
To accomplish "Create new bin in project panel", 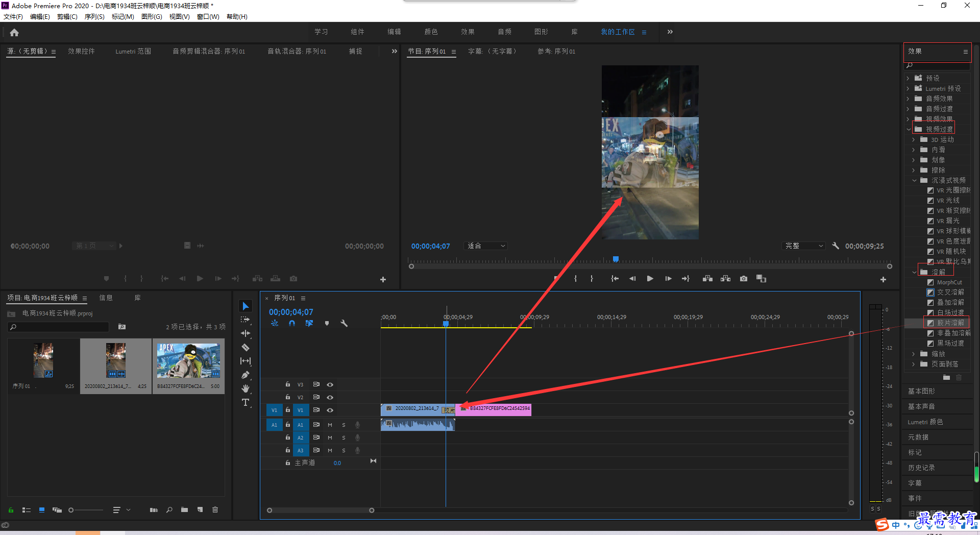I will click(184, 509).
